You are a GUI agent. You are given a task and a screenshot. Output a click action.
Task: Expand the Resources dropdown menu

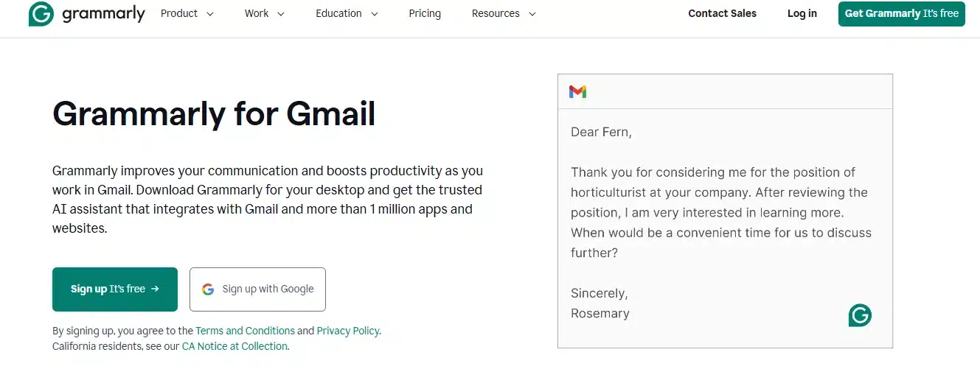(x=504, y=13)
